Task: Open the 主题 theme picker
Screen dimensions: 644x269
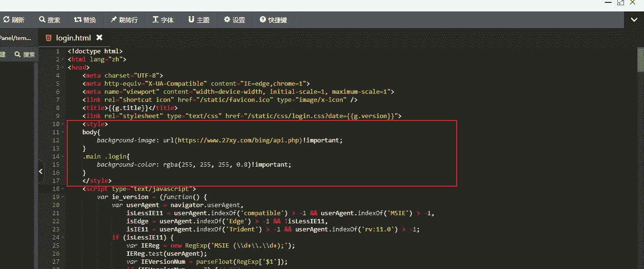Action: (x=191, y=20)
